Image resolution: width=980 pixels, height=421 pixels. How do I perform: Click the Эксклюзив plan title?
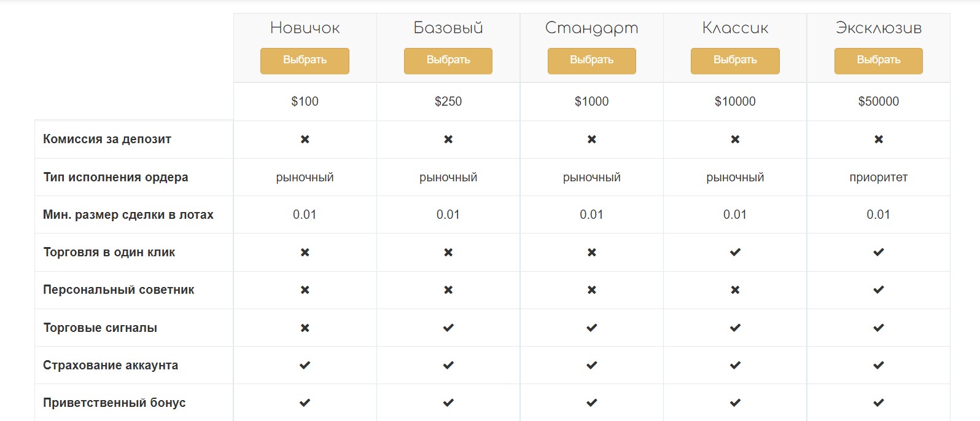[879, 28]
